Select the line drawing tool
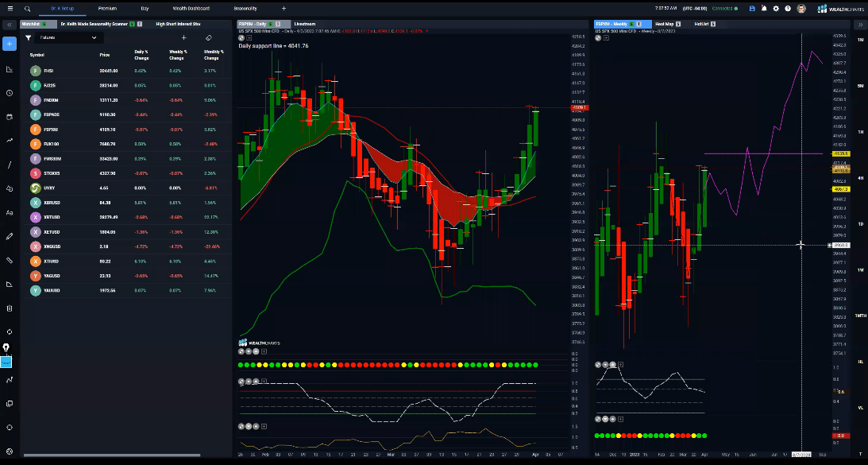Screen dimensions: 868x465 10,165
